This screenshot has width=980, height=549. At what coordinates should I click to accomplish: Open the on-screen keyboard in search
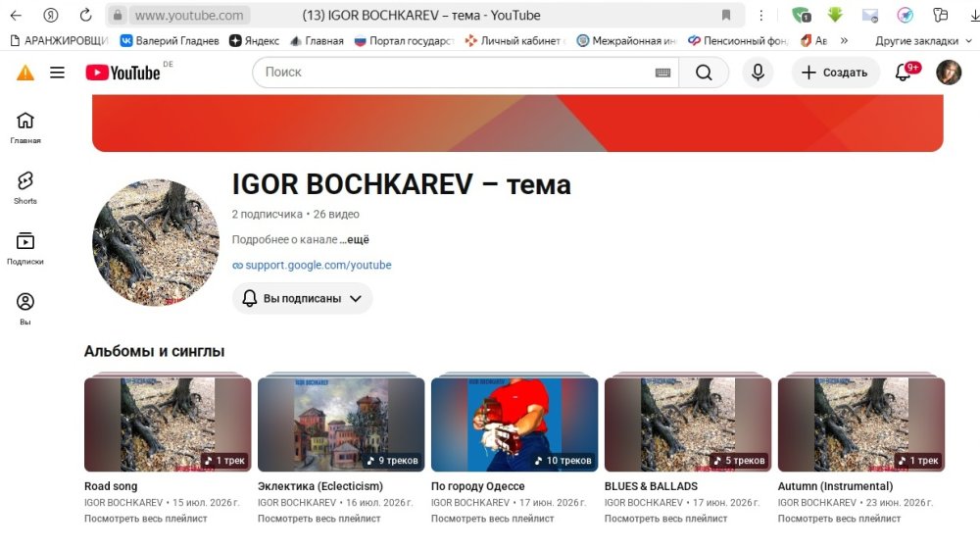coord(663,73)
